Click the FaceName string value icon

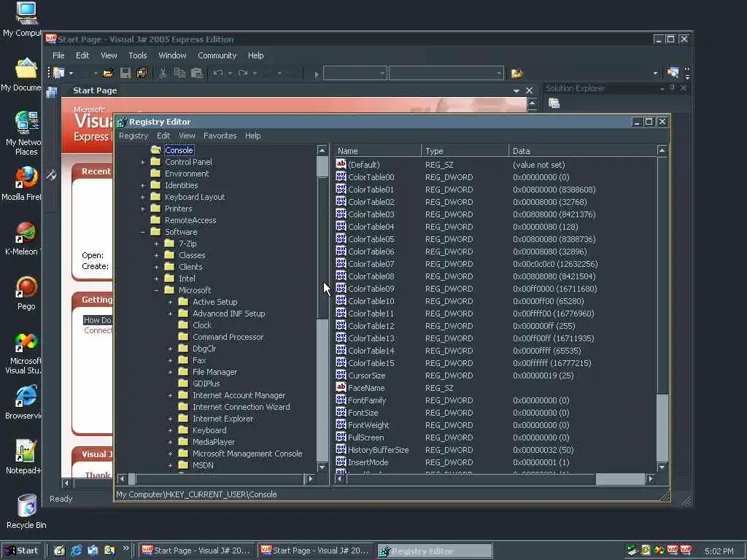tap(341, 387)
